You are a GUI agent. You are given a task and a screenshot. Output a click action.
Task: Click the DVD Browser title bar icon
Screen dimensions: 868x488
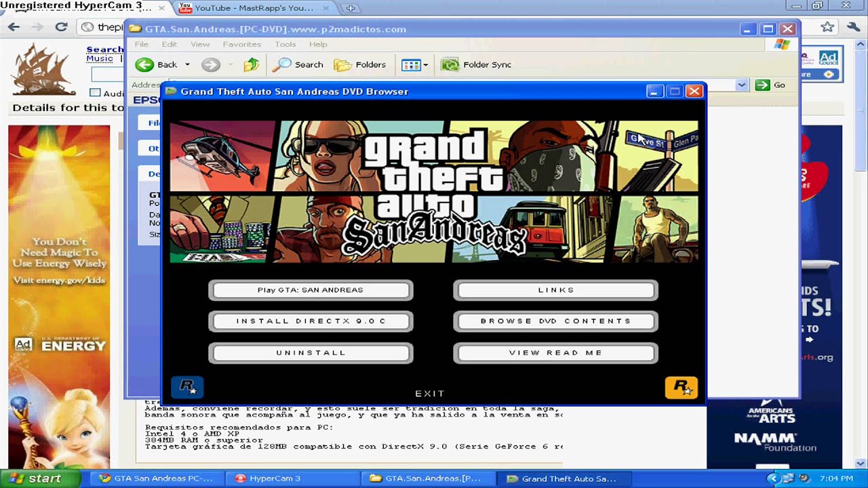[x=172, y=91]
